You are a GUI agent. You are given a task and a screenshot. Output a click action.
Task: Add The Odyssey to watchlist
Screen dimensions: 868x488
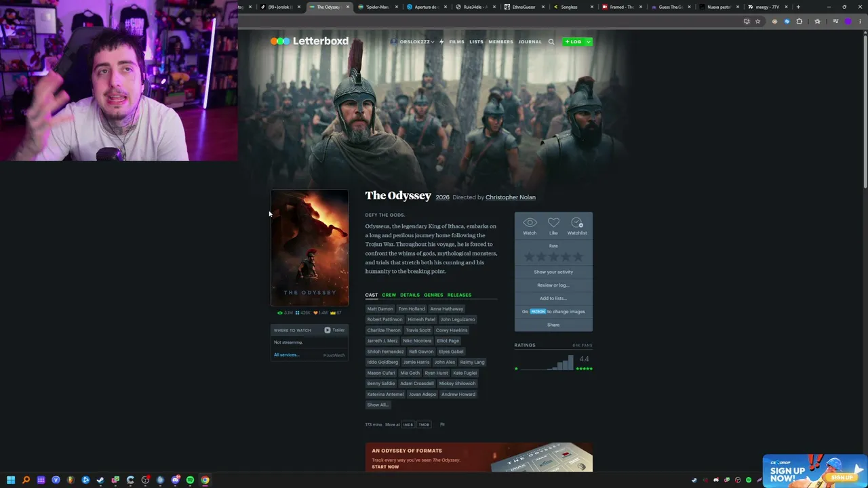tap(577, 226)
